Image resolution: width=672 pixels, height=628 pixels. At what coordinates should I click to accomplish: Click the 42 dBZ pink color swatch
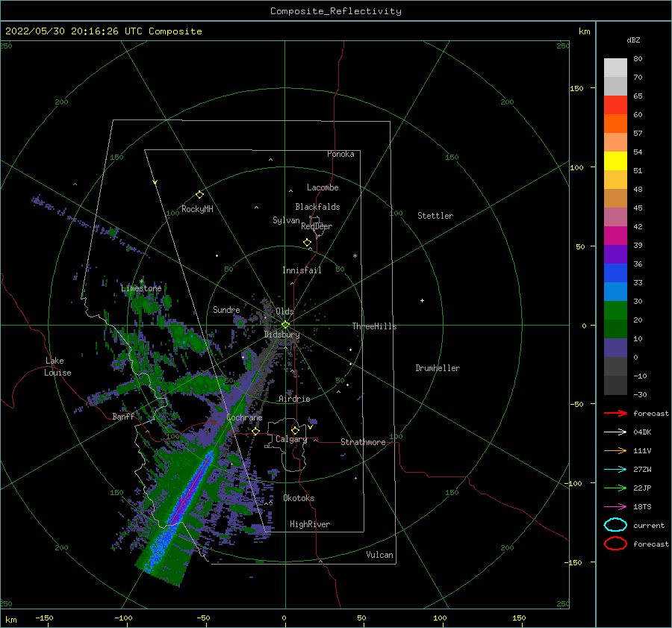coord(615,217)
